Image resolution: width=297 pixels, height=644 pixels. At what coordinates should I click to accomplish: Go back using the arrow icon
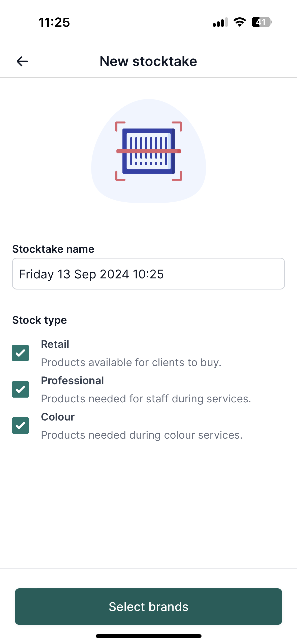point(22,61)
